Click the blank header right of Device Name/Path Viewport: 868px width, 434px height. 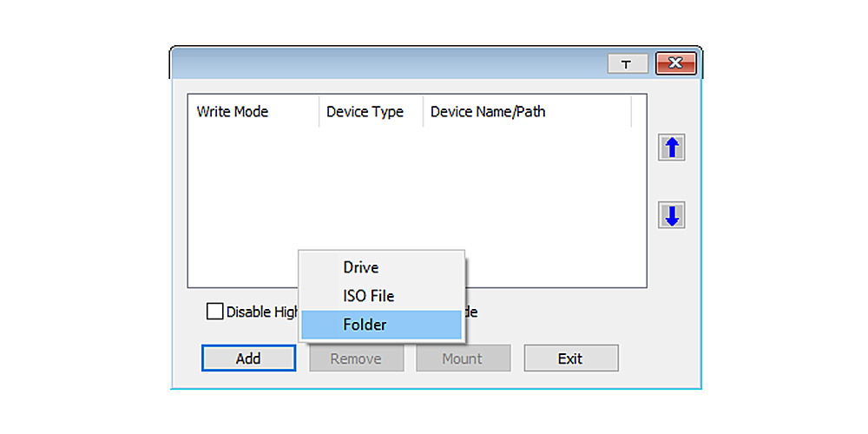tap(639, 112)
